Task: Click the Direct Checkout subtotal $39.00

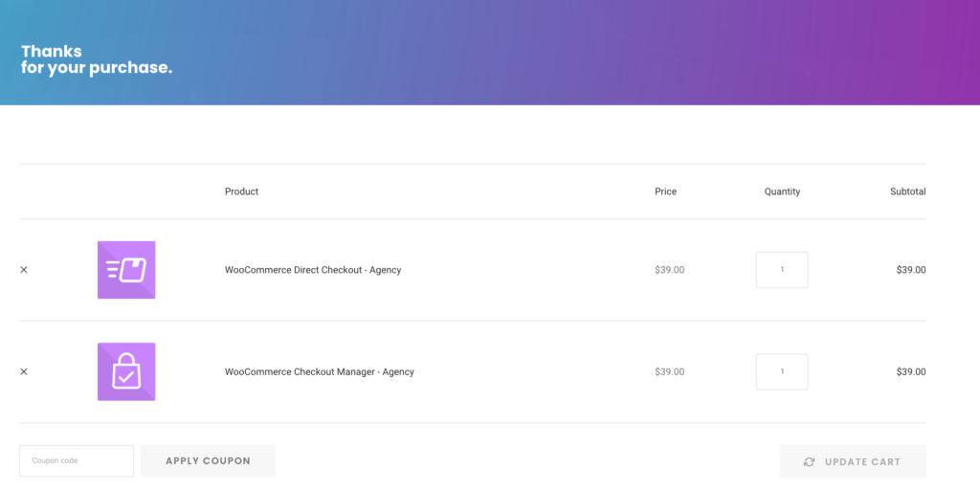Action: [911, 270]
